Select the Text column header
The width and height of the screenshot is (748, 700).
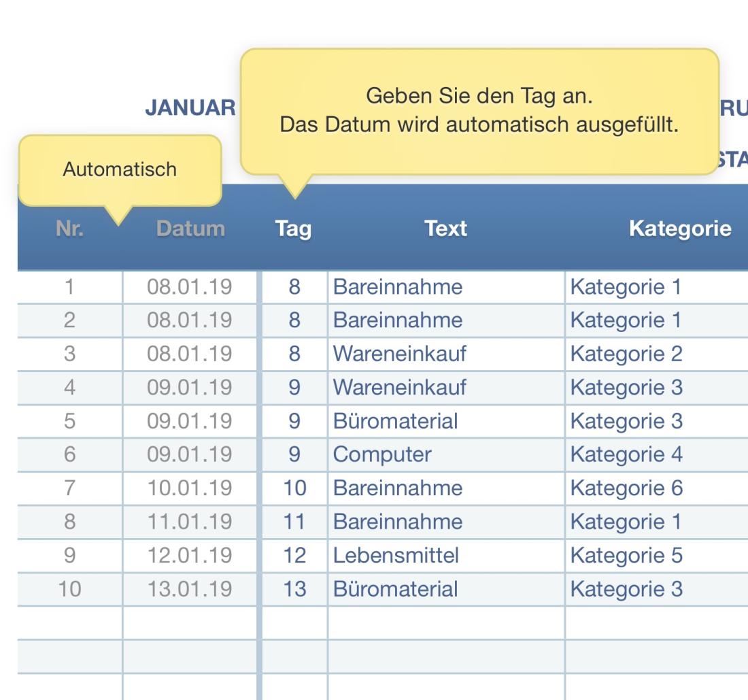pos(445,229)
